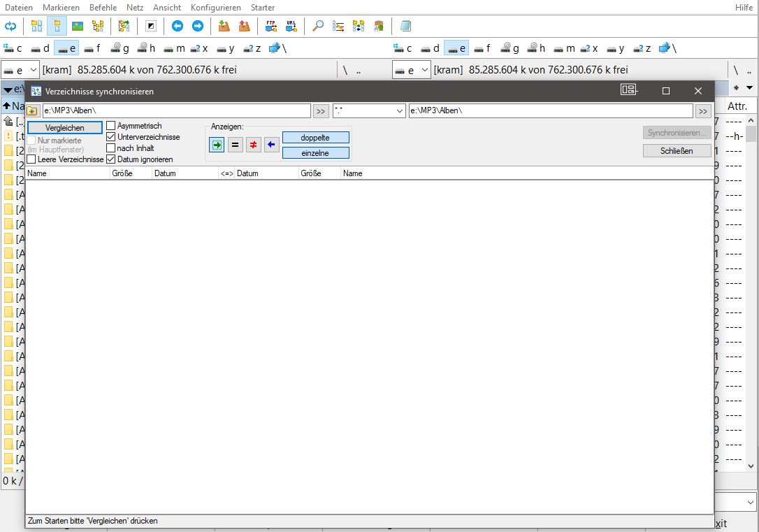Select drive c in left drive bar
This screenshot has height=532, width=759.
(x=13, y=48)
